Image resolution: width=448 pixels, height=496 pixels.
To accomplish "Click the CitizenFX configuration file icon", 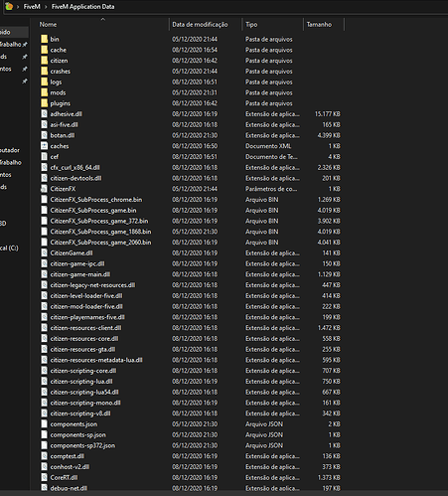I will click(x=45, y=189).
